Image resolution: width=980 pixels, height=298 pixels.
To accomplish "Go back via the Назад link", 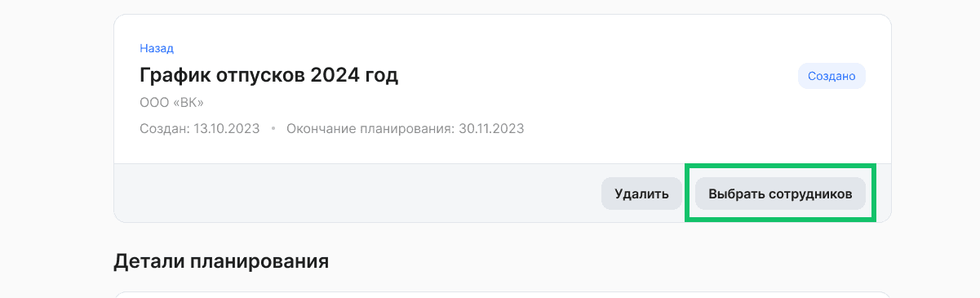I will pos(157,48).
